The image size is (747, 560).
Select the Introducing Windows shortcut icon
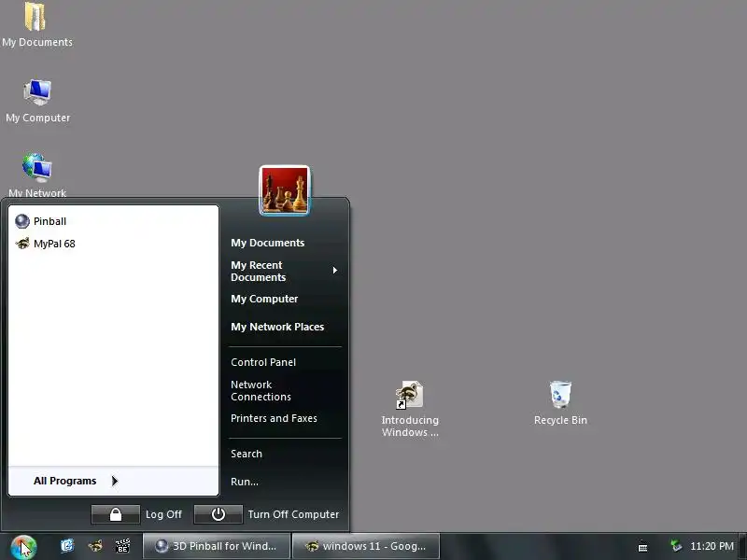[410, 409]
